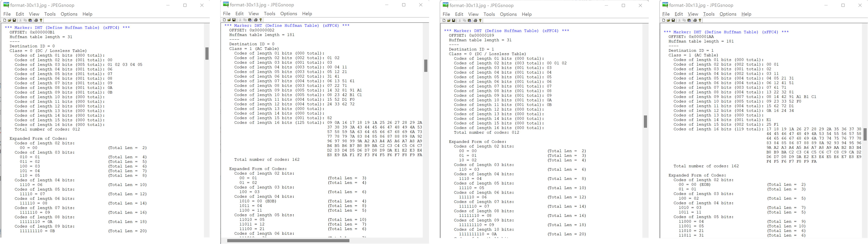Image resolution: width=868 pixels, height=244 pixels.
Task: Click horizontal scrollbar thumb in offset 0x000000D2 window
Action: pyautogui.click(x=288, y=241)
